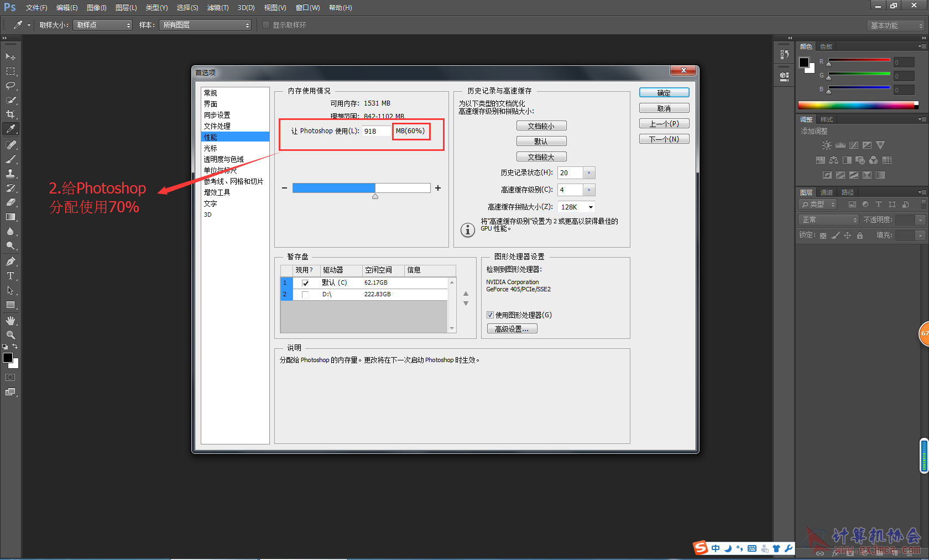Select the Gradient tool
The height and width of the screenshot is (560, 929).
point(11,217)
